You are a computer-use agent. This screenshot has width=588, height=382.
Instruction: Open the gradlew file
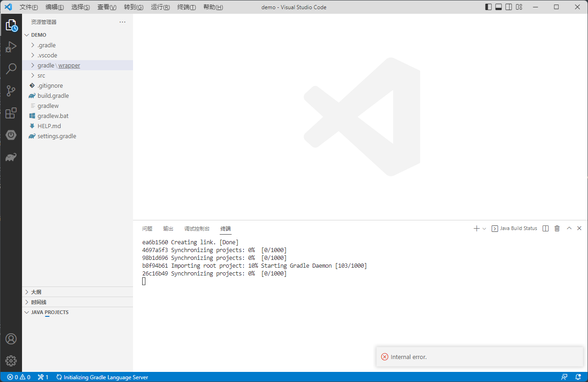(78, 106)
